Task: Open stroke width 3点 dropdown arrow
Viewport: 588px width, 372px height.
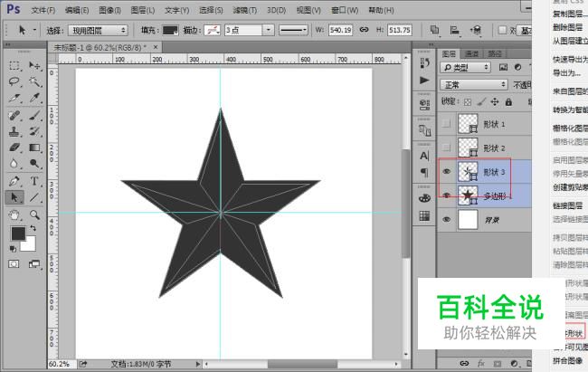Action: pos(268,30)
